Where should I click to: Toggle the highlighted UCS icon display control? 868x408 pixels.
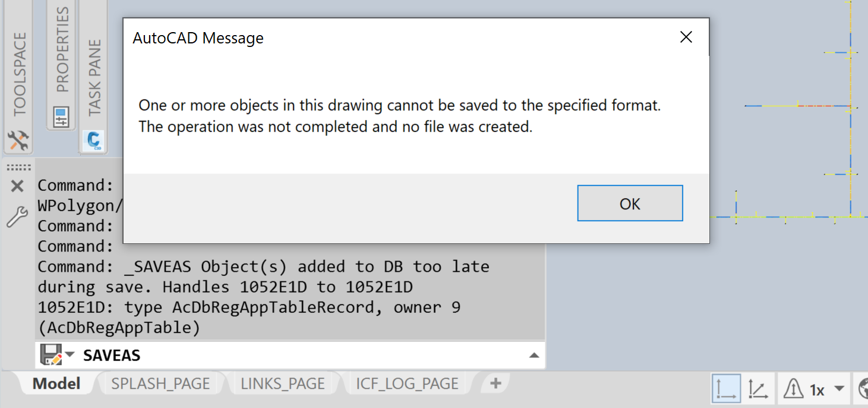click(726, 389)
